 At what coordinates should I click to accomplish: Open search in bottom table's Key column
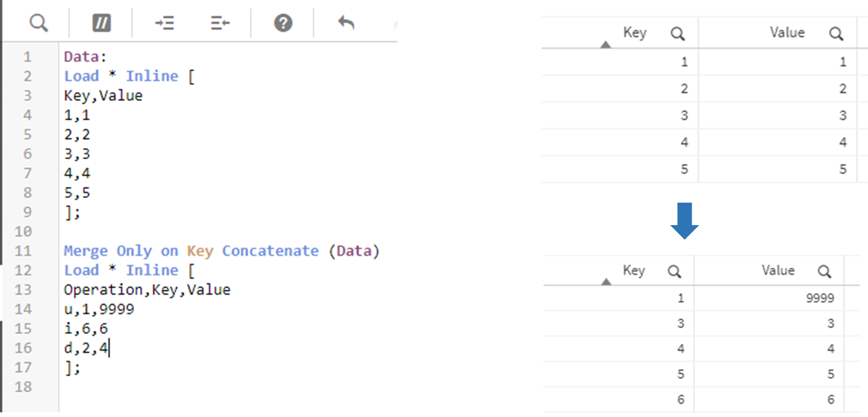[x=674, y=271]
